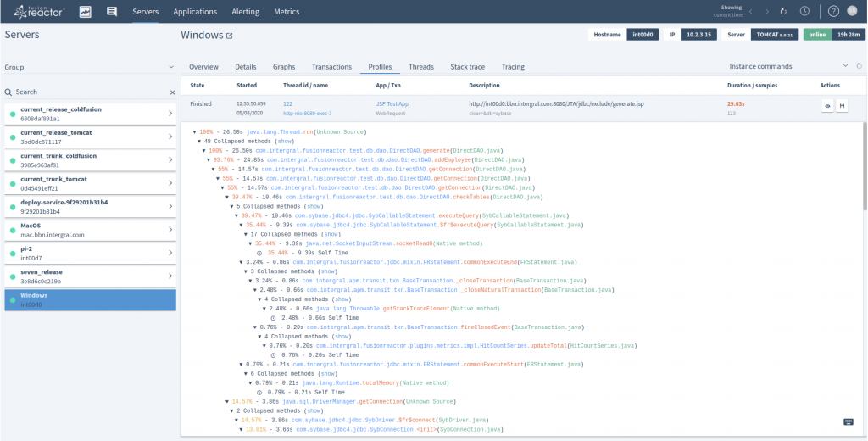Collapse the DirectDAO.addEmployee tree node

pyautogui.click(x=209, y=160)
